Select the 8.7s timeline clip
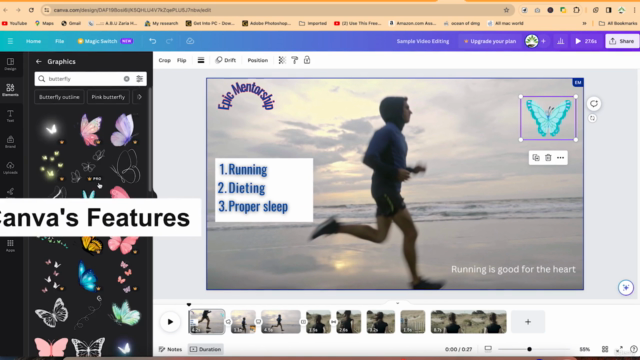 pyautogui.click(x=469, y=322)
